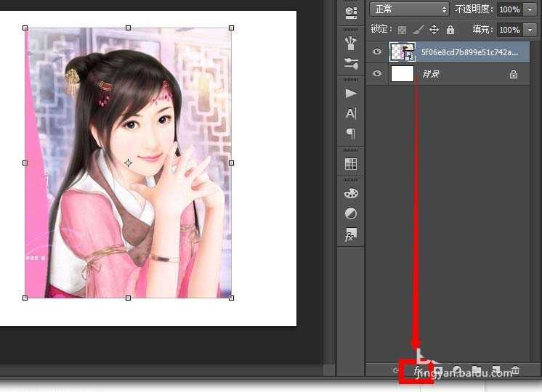Toggle lock transparent pixels

click(x=401, y=30)
